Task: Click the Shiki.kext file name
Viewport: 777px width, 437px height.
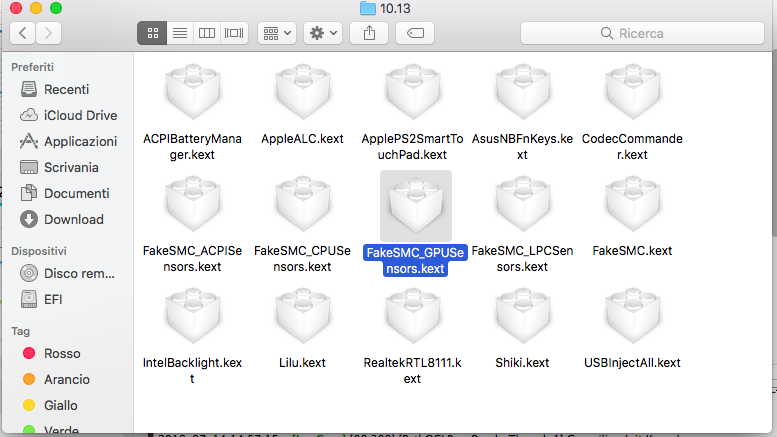Action: 522,363
